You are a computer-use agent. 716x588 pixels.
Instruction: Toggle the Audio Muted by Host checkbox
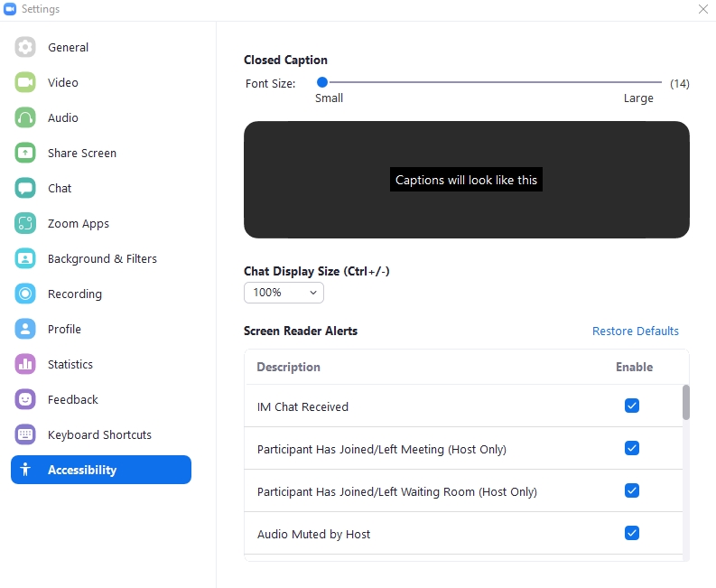tap(632, 534)
